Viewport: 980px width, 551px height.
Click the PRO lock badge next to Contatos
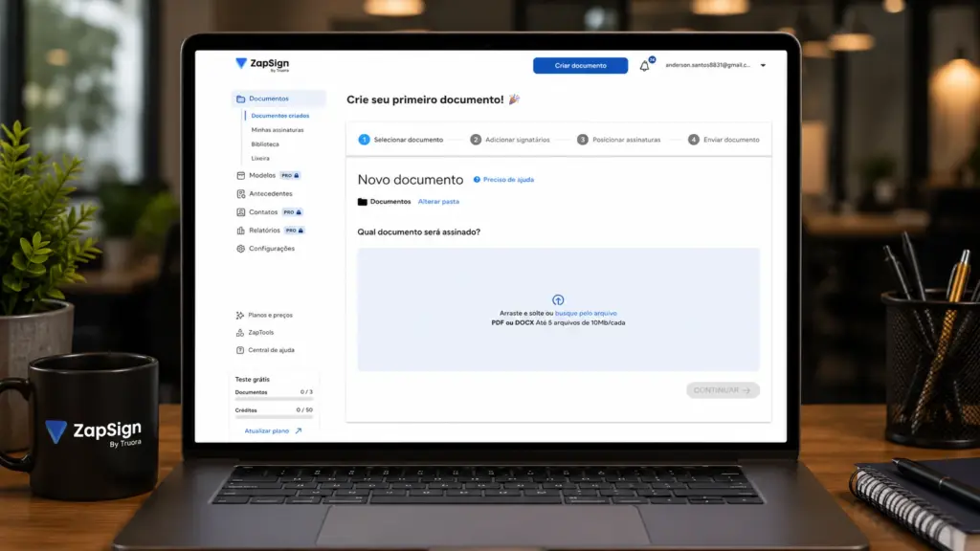[292, 212]
